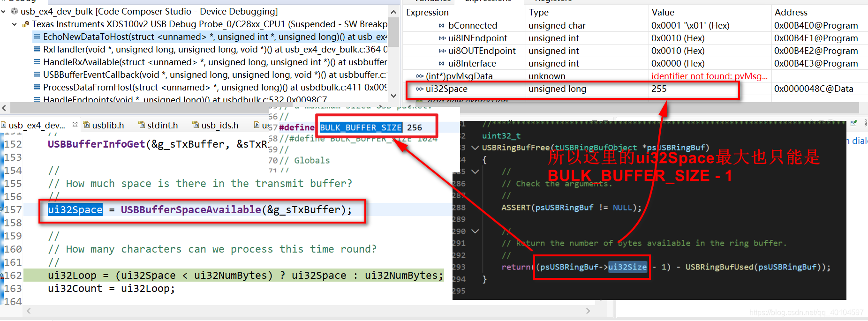
Task: Close the usb_ex4_dev... editor tab
Action: 75,125
